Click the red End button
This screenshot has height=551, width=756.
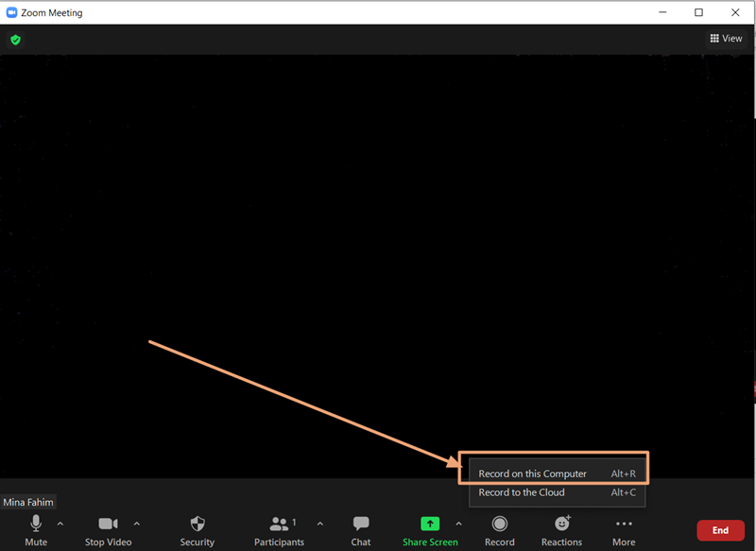[720, 530]
